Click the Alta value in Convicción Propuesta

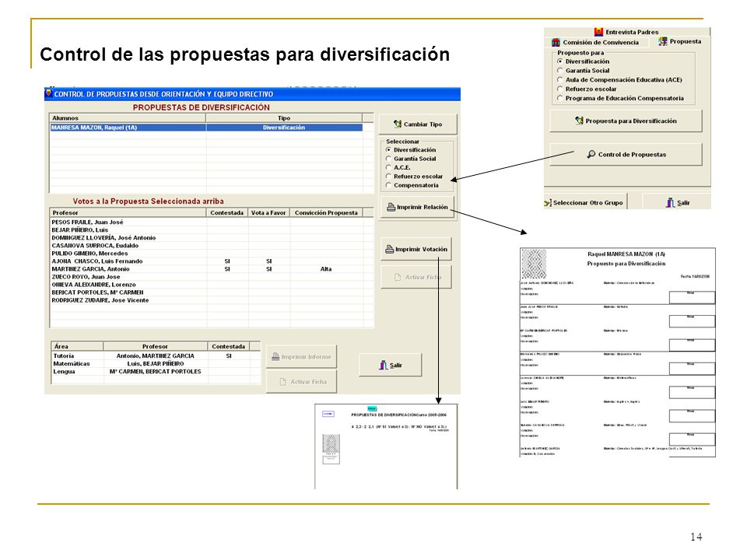(x=326, y=269)
